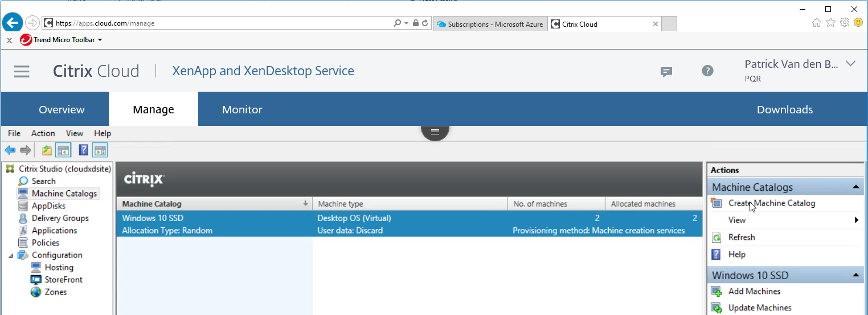Click the XenApp and XenDesktop Service link
The image size is (868, 315).
tap(263, 71)
